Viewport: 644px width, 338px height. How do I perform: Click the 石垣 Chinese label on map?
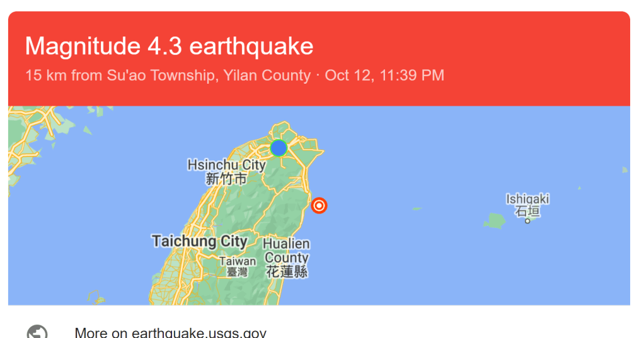(527, 211)
